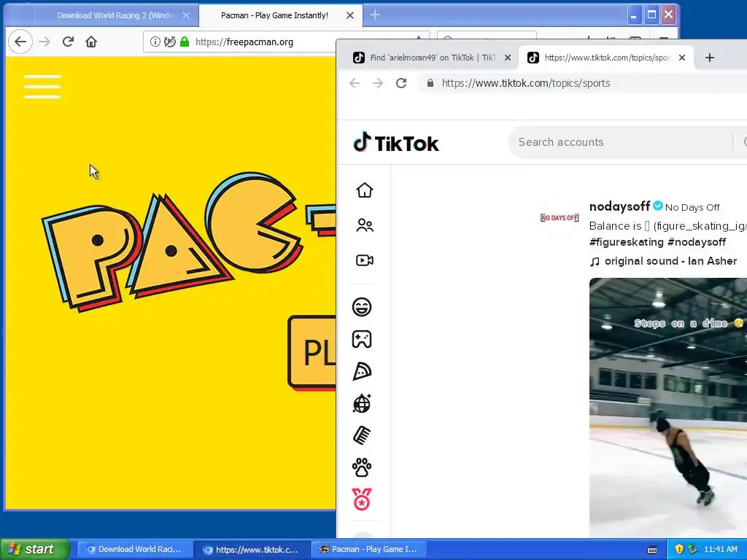Switch to Download World Raci... taskbar item
The height and width of the screenshot is (560, 747).
pyautogui.click(x=135, y=549)
